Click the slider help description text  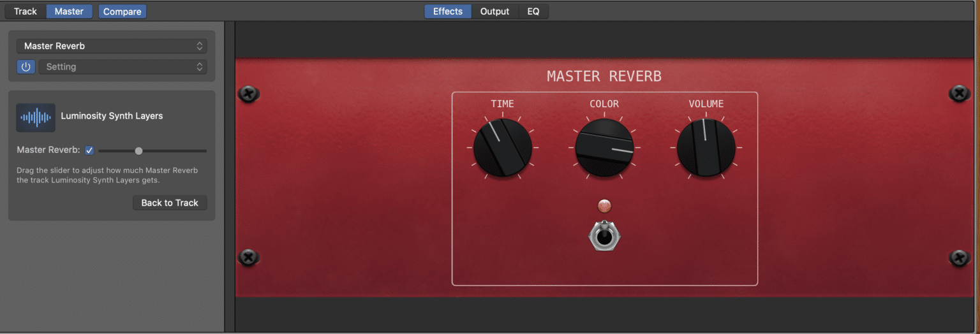[107, 175]
